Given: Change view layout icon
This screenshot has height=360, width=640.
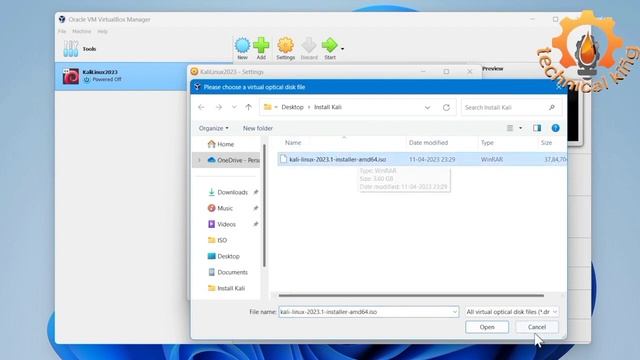Looking at the screenshot, I should pyautogui.click(x=510, y=128).
